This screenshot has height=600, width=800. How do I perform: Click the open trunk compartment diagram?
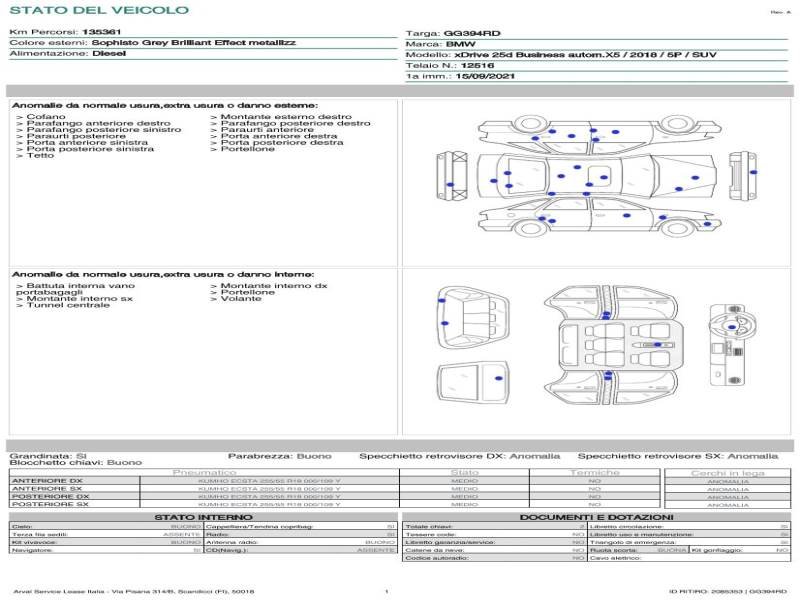[x=470, y=316]
